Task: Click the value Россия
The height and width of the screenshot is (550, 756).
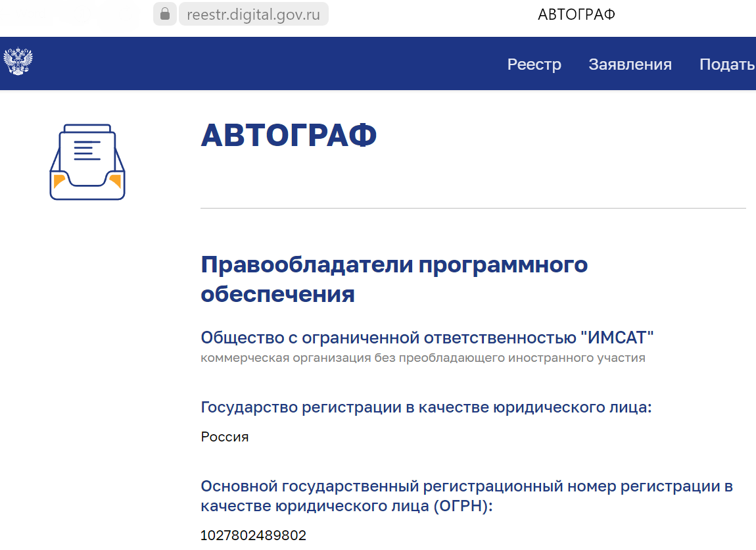Action: coord(225,437)
